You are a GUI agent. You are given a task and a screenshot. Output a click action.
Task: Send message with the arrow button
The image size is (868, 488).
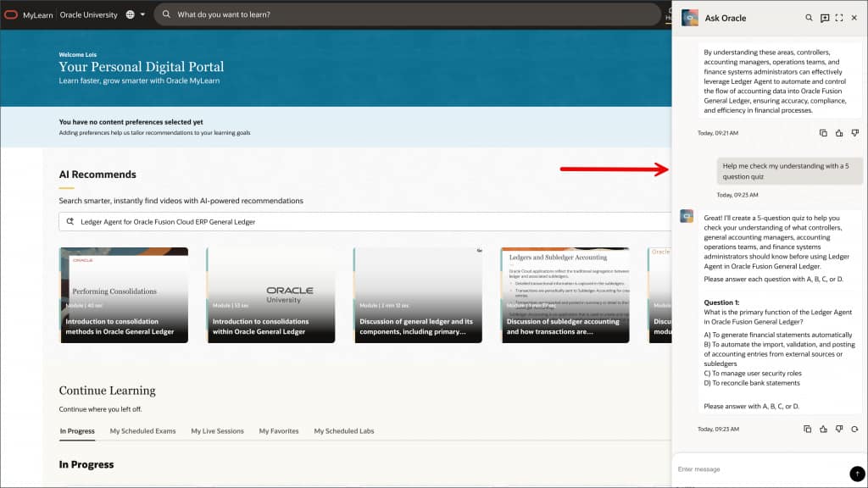pyautogui.click(x=857, y=474)
